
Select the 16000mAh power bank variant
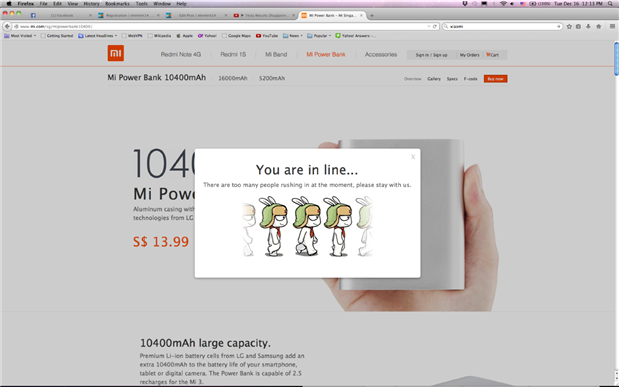tap(233, 78)
